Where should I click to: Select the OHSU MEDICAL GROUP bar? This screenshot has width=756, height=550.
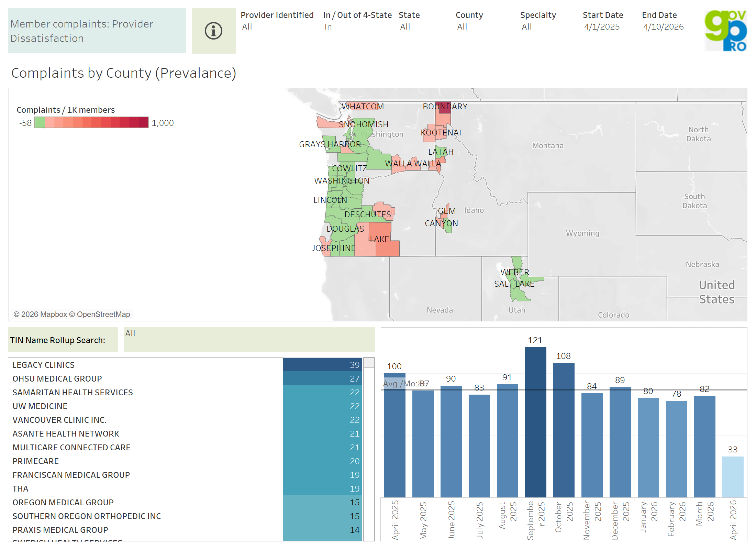322,378
